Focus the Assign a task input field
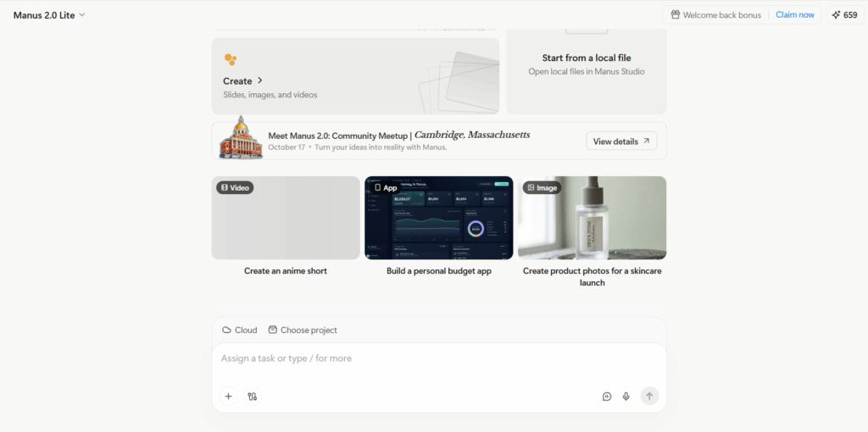 (x=439, y=358)
